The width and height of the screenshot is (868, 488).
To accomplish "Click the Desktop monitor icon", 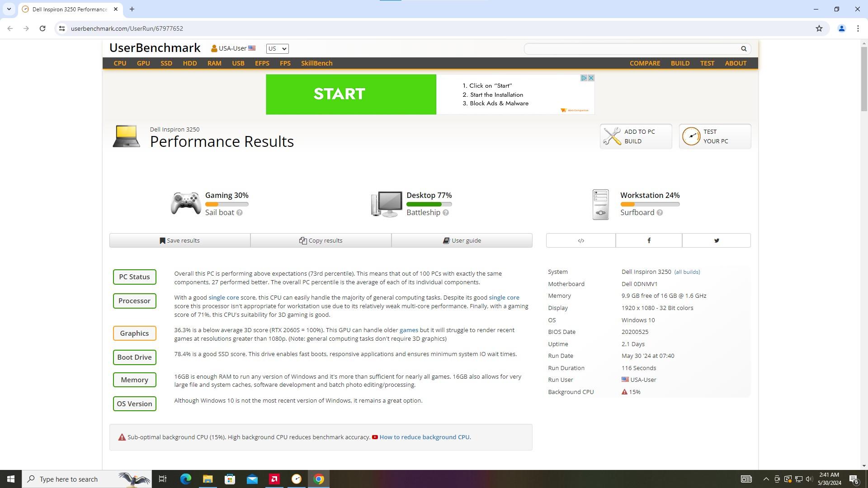I will (387, 204).
